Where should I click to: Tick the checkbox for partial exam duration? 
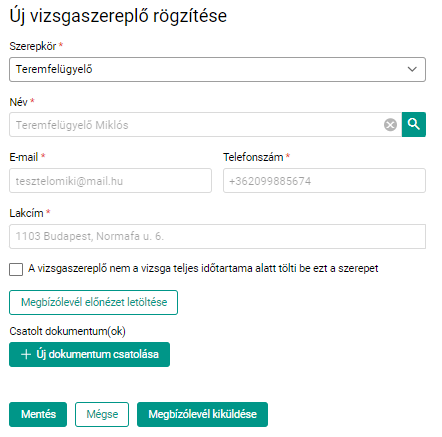coord(16,269)
